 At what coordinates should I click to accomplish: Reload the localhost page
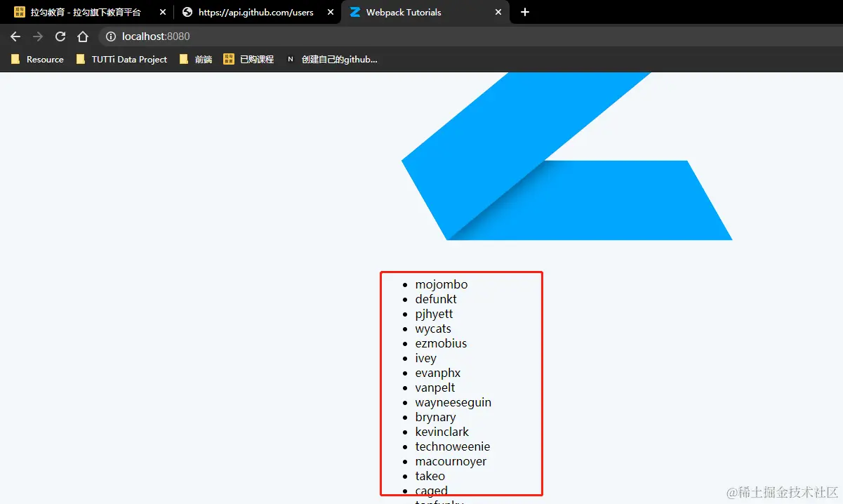pos(60,37)
